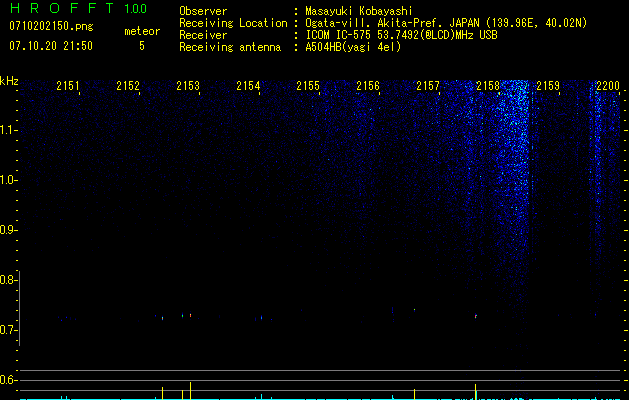Click the 2152 time marker
Viewport: 629px width, 400px height.
point(128,86)
